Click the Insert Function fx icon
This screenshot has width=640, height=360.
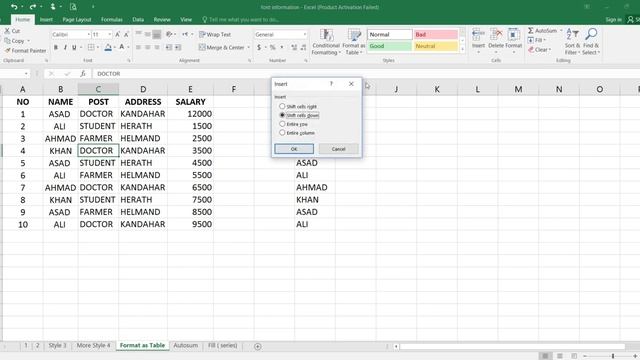click(83, 73)
